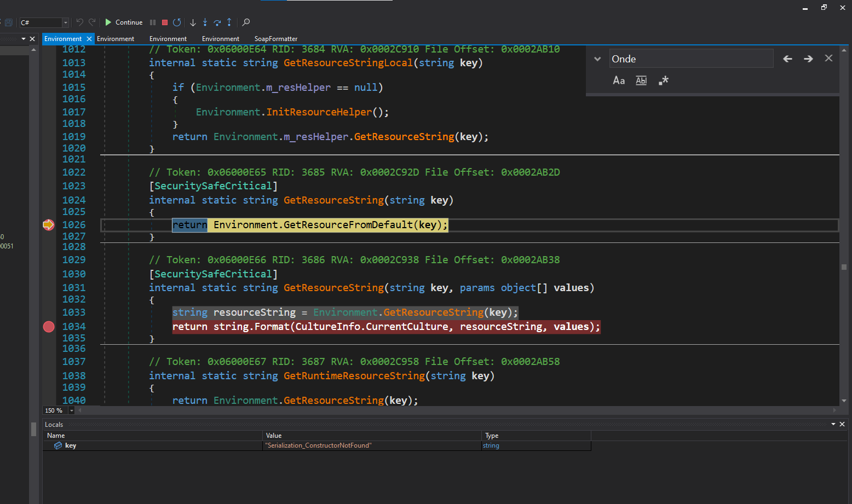852x504 pixels.
Task: Close the active Environment tab
Action: 89,39
